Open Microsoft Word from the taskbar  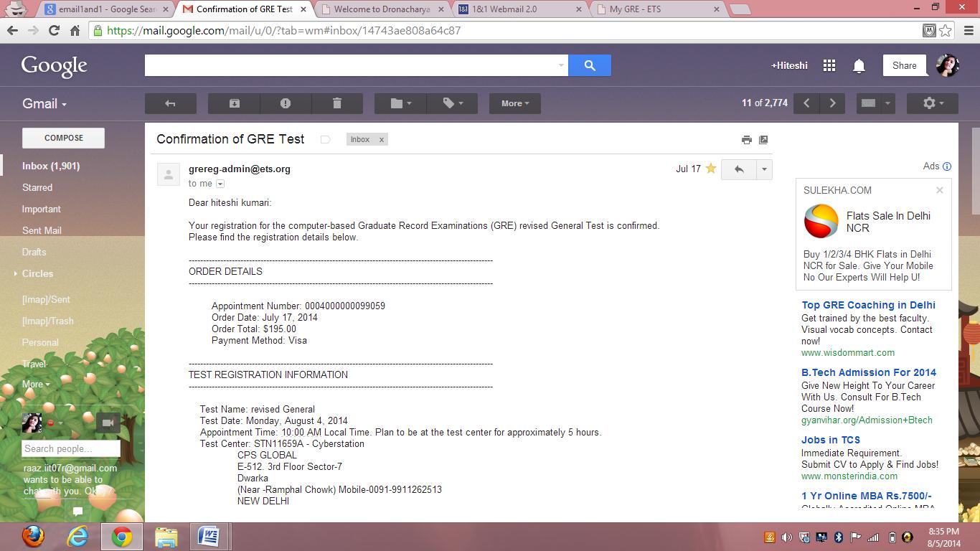(x=209, y=536)
